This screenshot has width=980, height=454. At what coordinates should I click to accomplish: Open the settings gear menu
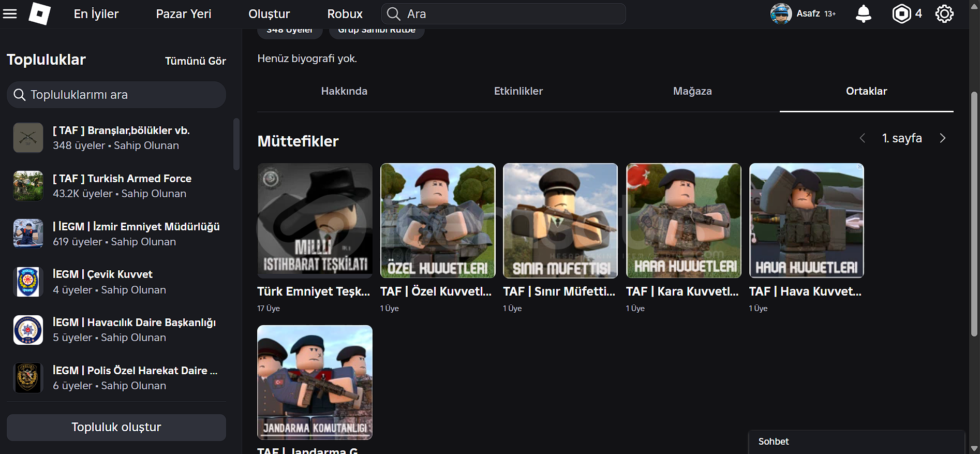point(944,14)
